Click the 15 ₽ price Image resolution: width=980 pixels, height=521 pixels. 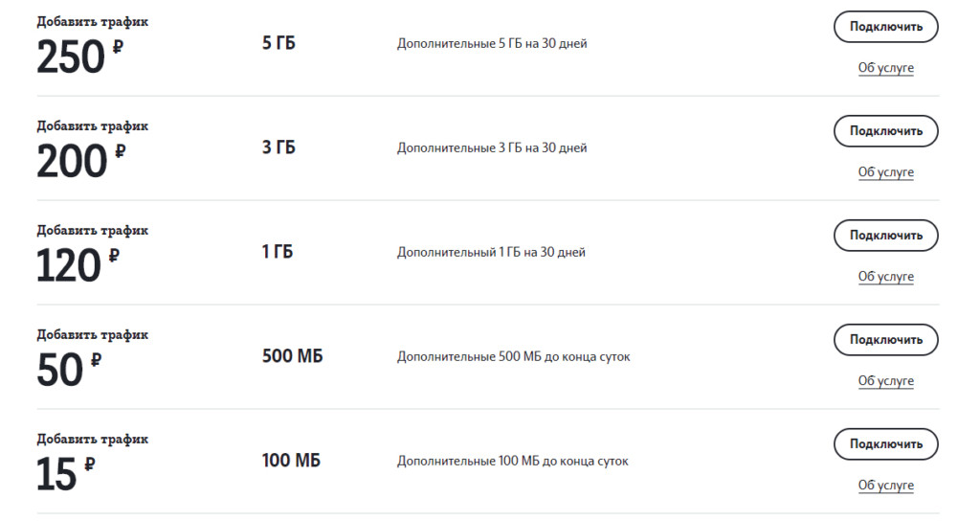tap(56, 475)
